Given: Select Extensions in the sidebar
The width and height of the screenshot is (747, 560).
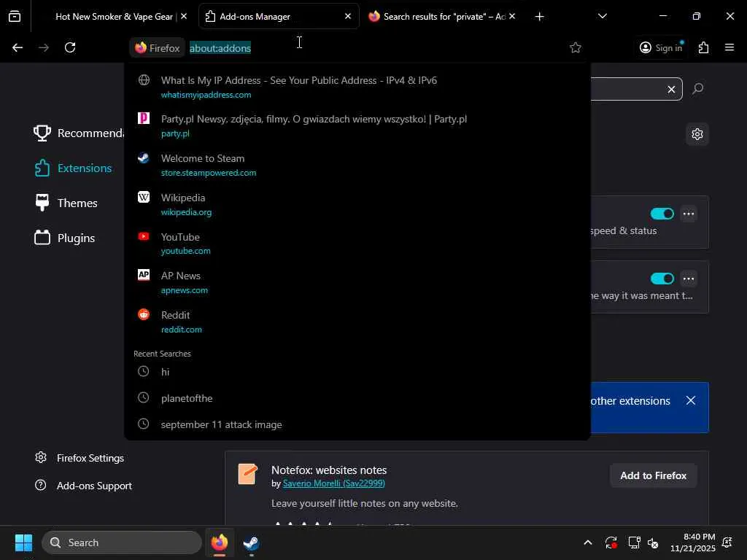Looking at the screenshot, I should pos(73,168).
